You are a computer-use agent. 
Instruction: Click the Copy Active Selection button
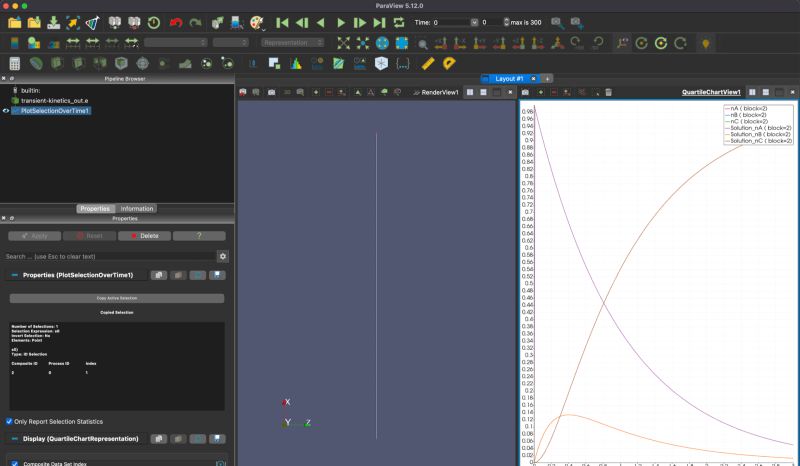tap(117, 298)
